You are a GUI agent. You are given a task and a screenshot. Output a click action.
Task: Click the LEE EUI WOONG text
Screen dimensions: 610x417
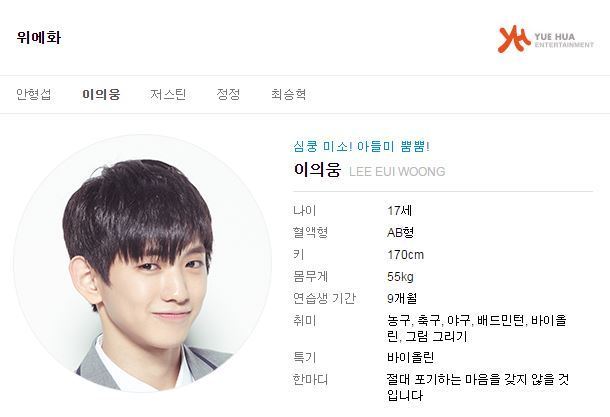[397, 172]
